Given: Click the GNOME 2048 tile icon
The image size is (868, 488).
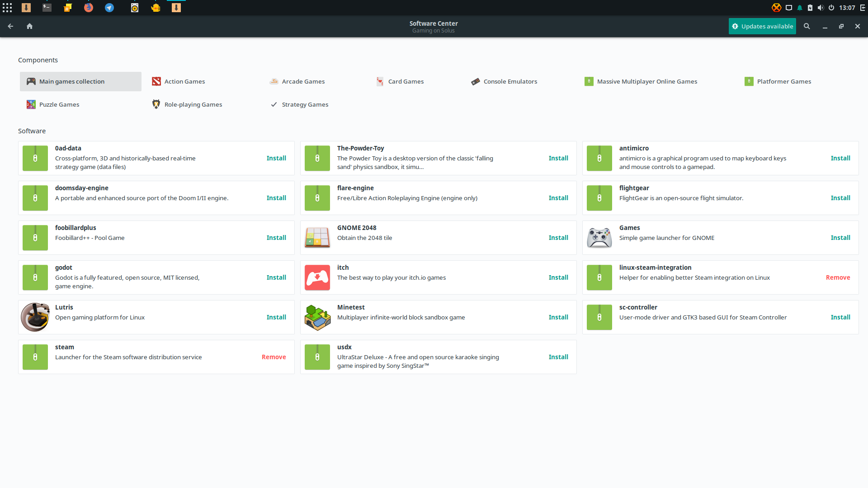Looking at the screenshot, I should [317, 238].
